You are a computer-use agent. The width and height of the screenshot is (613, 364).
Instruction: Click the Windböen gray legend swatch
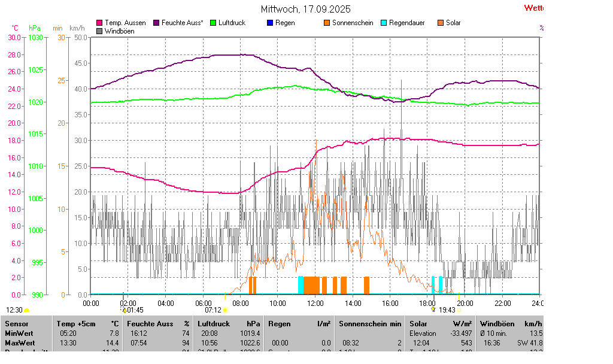tap(99, 31)
